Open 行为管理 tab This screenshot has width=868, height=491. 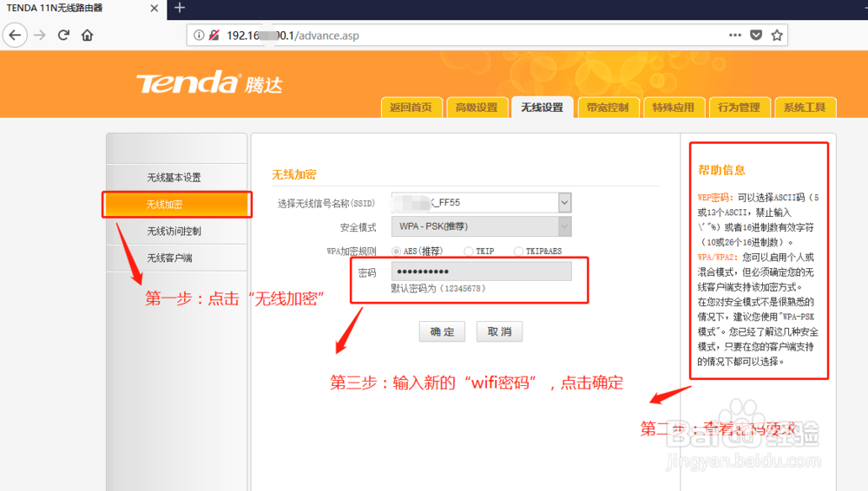tap(739, 108)
